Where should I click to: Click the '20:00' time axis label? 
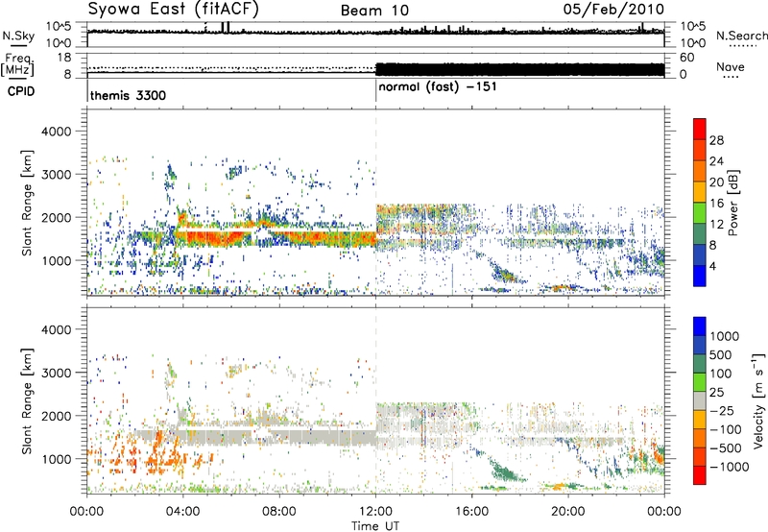point(567,512)
